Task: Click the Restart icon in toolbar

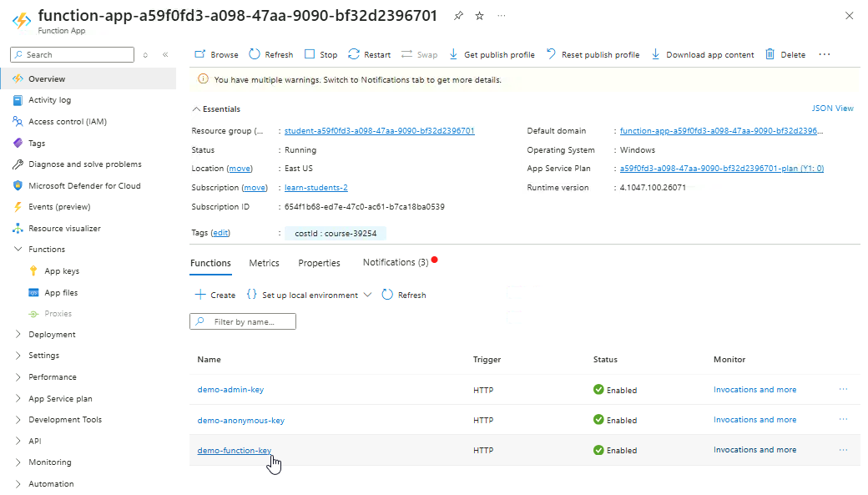Action: 354,54
